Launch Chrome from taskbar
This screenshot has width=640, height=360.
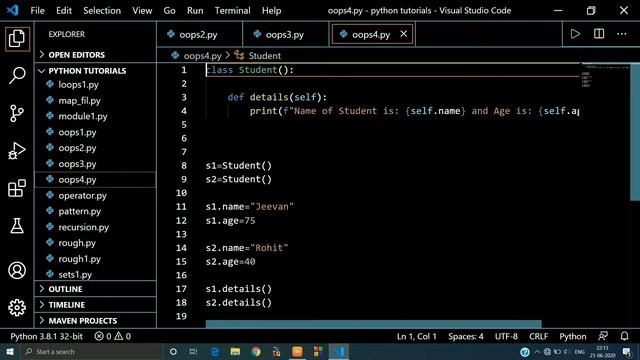(x=256, y=351)
